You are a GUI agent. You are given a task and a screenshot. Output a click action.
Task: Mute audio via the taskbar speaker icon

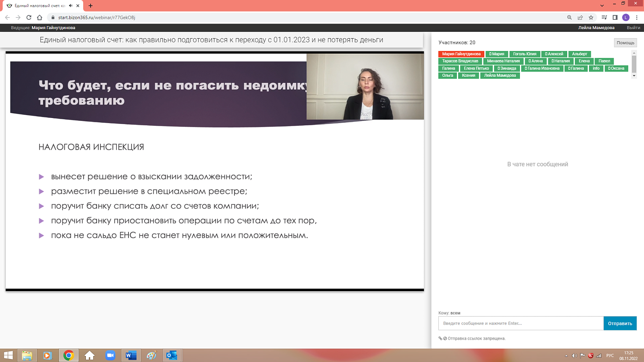[574, 355]
